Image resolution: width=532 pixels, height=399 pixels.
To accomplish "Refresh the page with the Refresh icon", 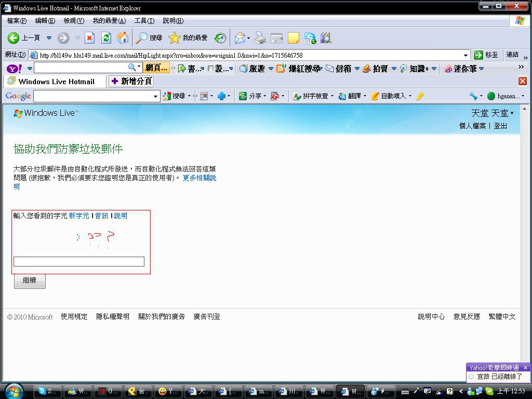I will 106,38.
